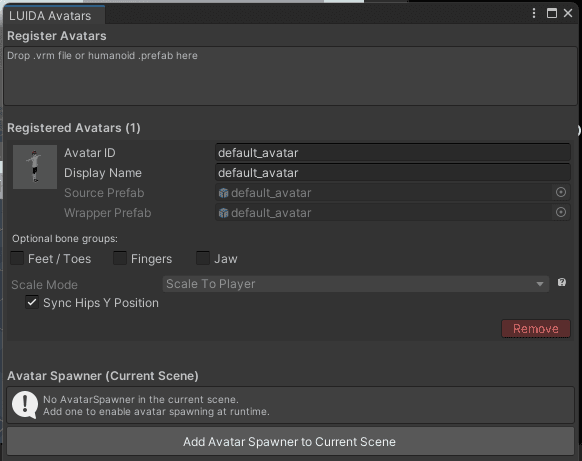The image size is (582, 461).
Task: Enable the Feet / Toes bone group
Action: point(17,258)
